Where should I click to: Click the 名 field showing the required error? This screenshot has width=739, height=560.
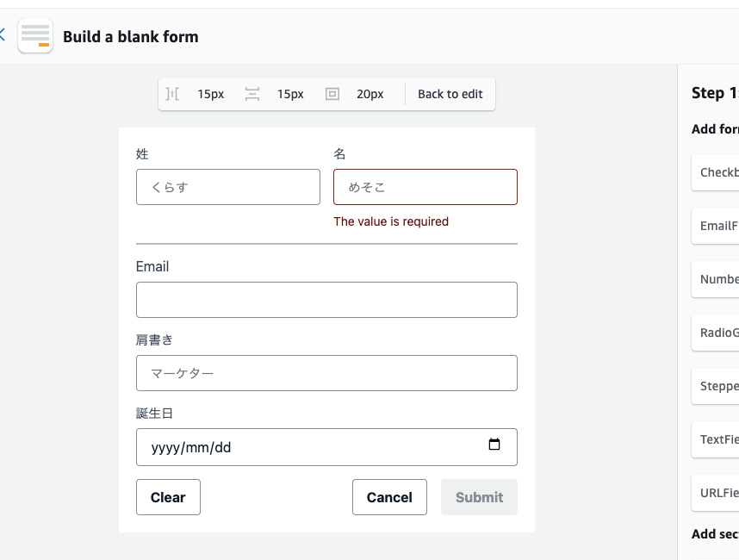click(x=425, y=187)
